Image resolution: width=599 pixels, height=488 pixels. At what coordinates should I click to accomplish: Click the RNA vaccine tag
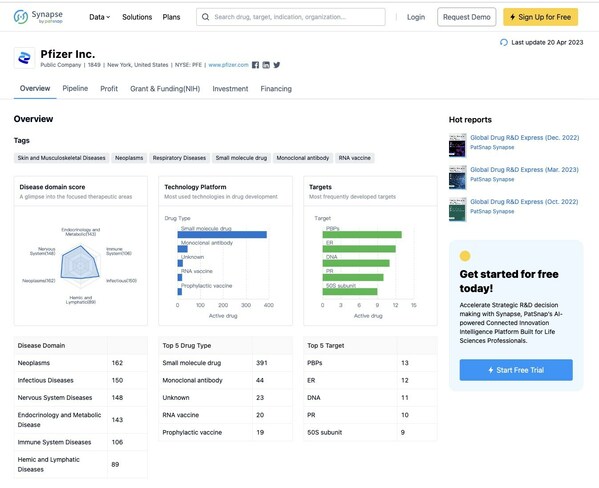pos(355,158)
